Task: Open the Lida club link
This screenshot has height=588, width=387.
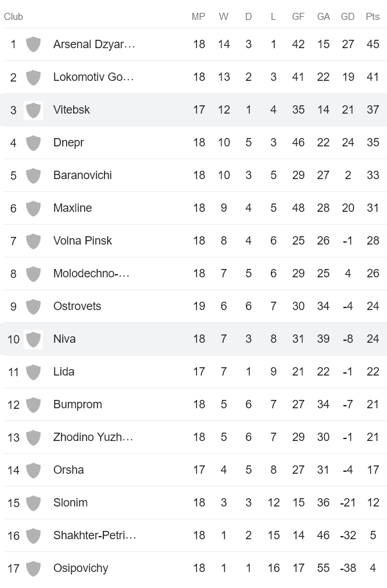Action: click(64, 372)
